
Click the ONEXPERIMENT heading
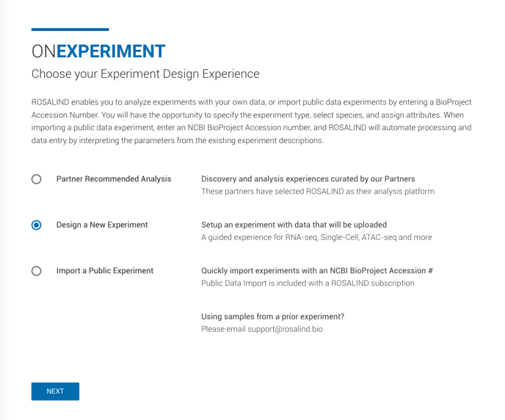tap(98, 51)
